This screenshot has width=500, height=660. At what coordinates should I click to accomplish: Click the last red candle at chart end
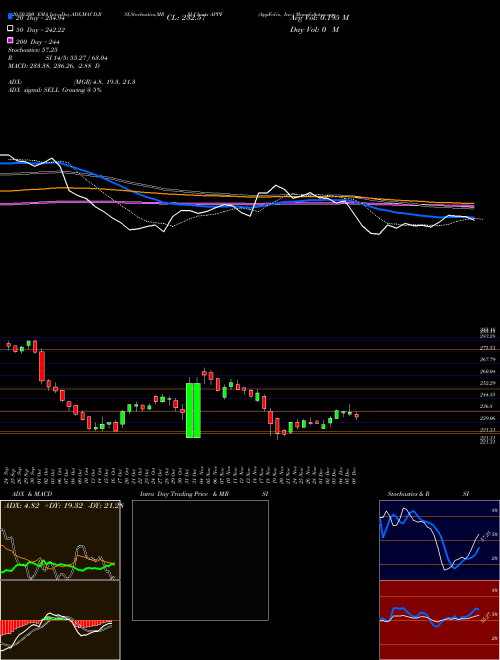pos(356,416)
